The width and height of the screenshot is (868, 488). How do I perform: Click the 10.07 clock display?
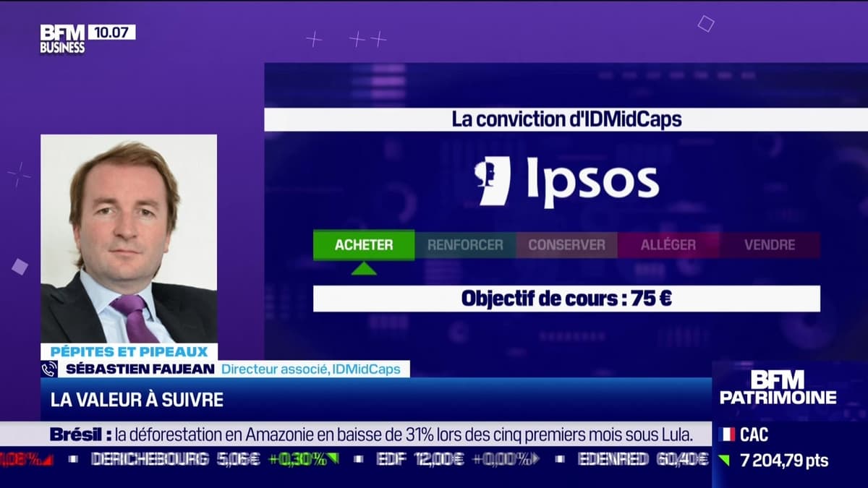pyautogui.click(x=111, y=33)
